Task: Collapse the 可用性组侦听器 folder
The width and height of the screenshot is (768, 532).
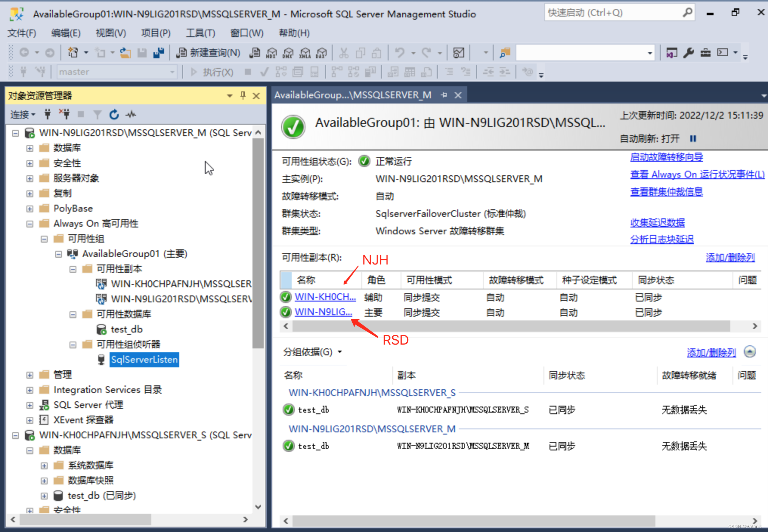Action: pyautogui.click(x=73, y=345)
